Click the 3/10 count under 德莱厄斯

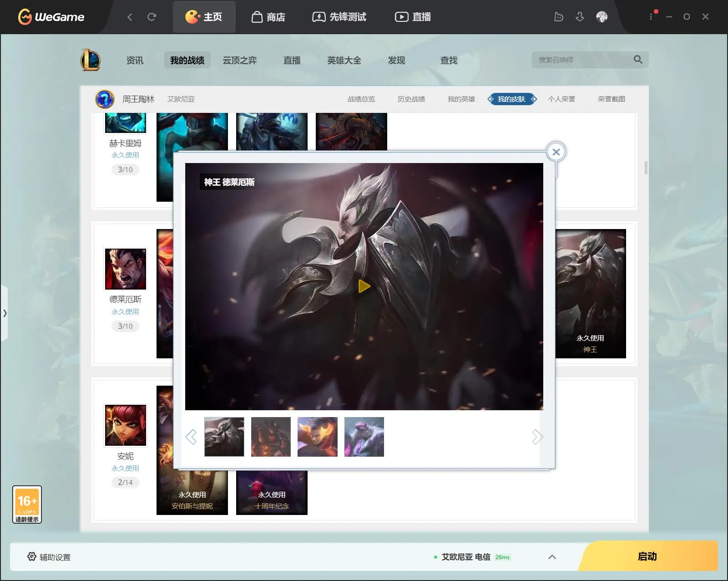125,326
